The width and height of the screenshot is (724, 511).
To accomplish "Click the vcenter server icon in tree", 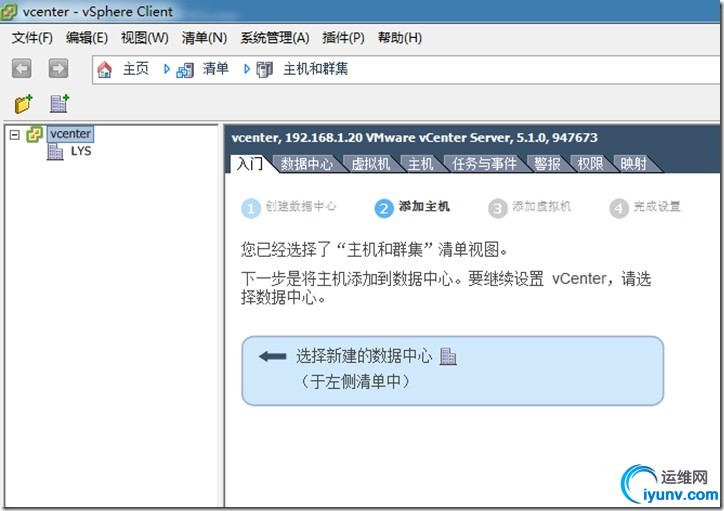I will point(35,134).
